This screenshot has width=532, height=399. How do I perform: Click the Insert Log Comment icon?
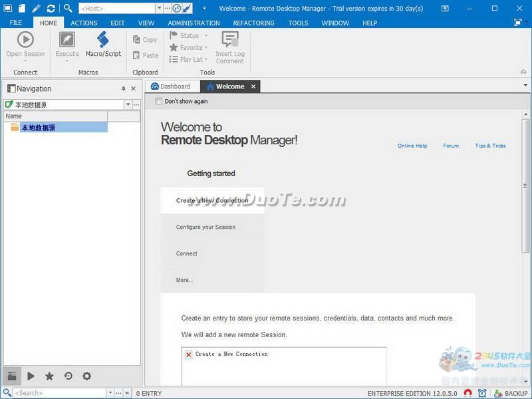pyautogui.click(x=229, y=39)
